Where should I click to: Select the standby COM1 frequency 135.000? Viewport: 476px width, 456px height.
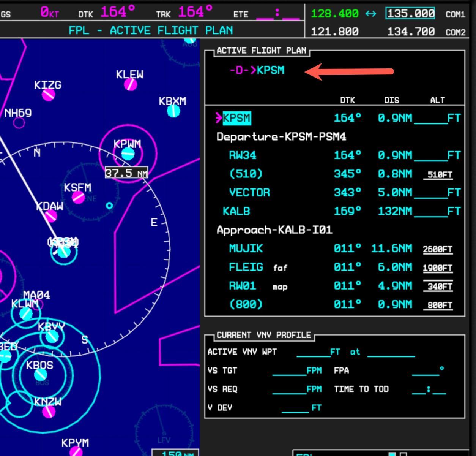point(410,14)
